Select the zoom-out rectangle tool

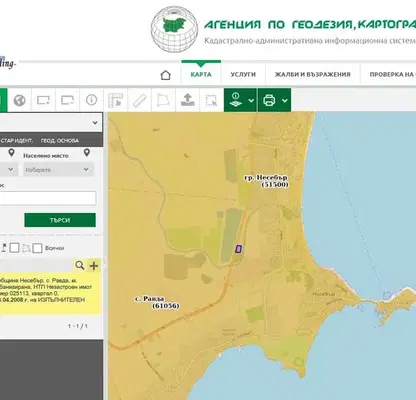67,100
